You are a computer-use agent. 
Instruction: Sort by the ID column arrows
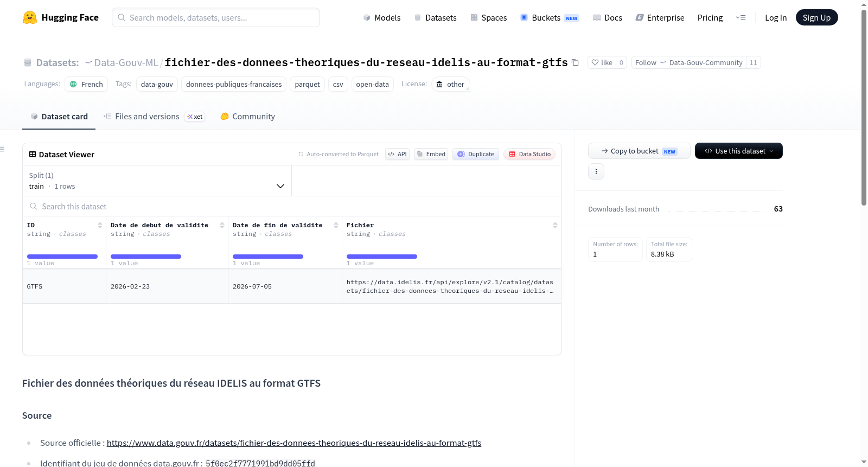[100, 225]
